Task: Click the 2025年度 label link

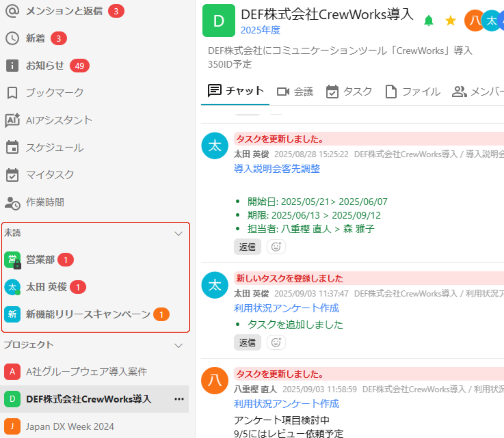Action: 261,30
